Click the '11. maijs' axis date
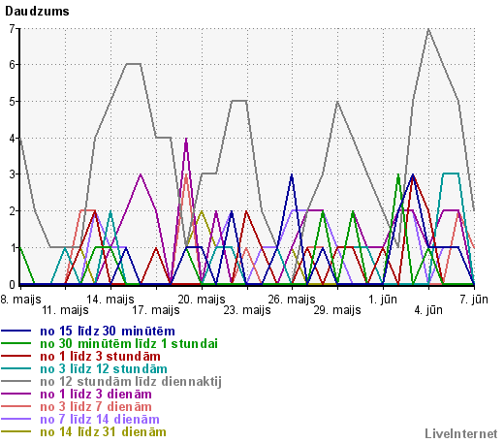This screenshot has width=504, height=443. [x=65, y=310]
